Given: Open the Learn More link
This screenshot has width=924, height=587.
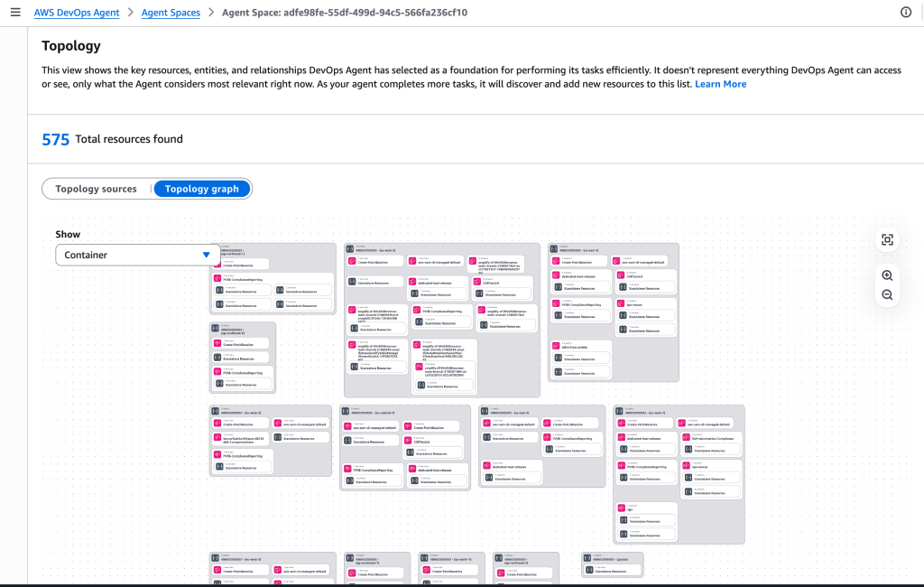Looking at the screenshot, I should point(720,83).
